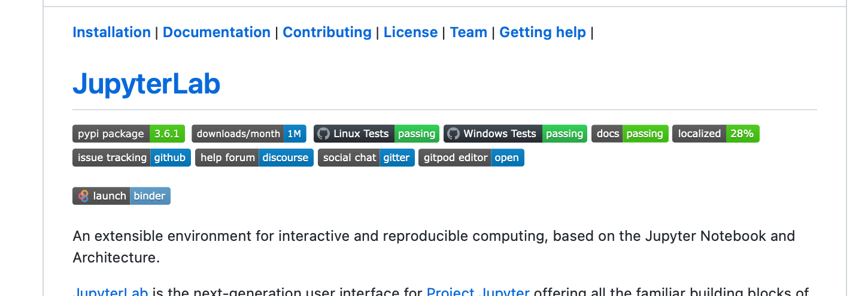This screenshot has height=296, width=868.
Task: Click the JupyterLab link in paragraph text
Action: pyautogui.click(x=110, y=292)
